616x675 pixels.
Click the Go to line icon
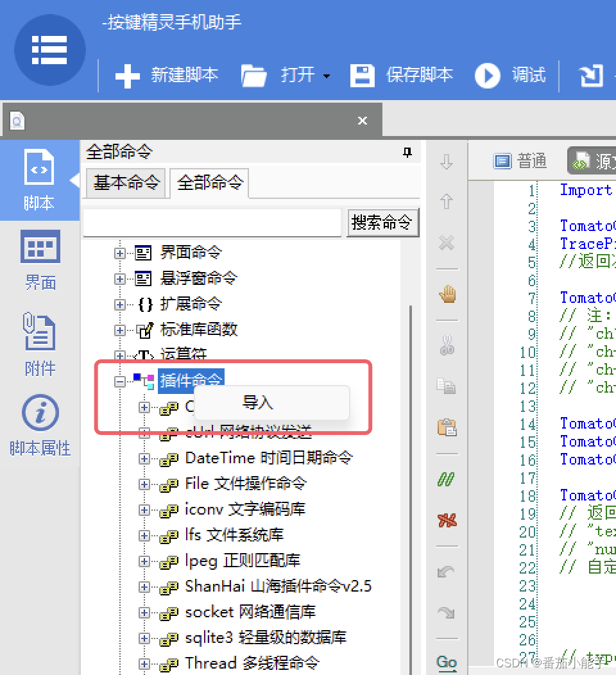point(447,662)
